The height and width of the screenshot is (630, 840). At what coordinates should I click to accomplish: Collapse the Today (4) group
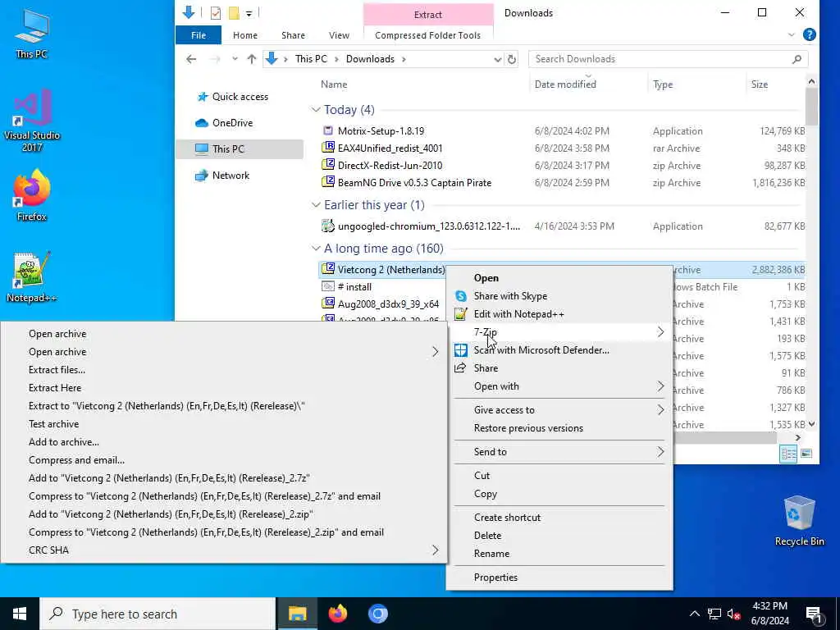pyautogui.click(x=316, y=110)
